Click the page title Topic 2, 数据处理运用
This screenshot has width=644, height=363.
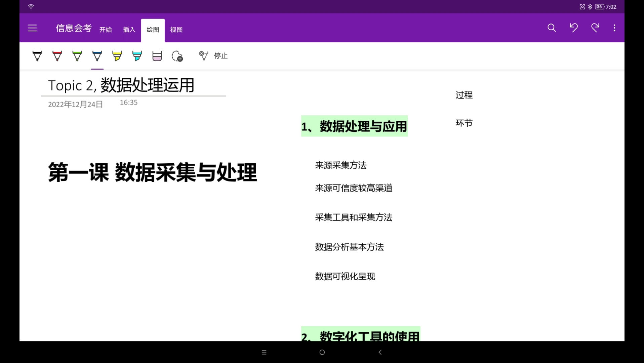click(121, 85)
